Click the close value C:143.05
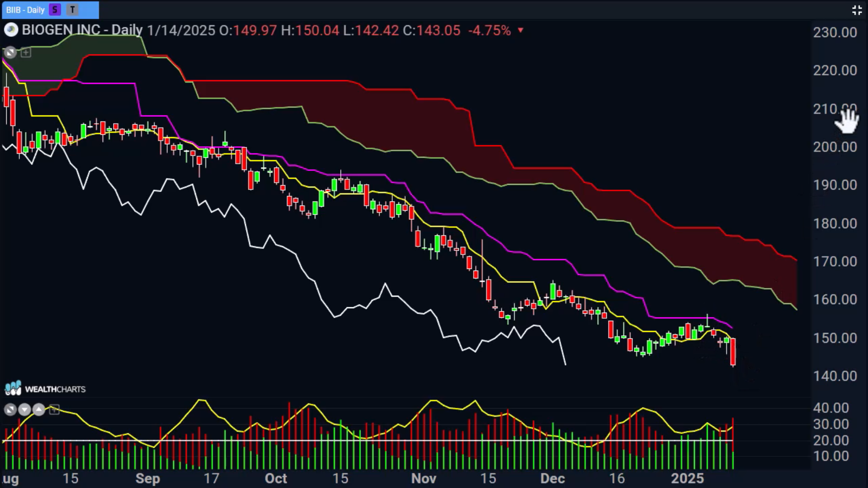This screenshot has height=488, width=868. tap(431, 30)
